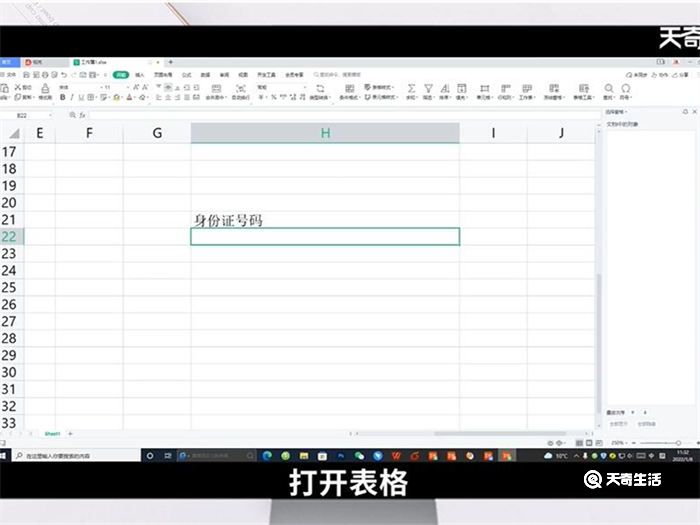Click the Symbol omega icon

click(x=626, y=88)
